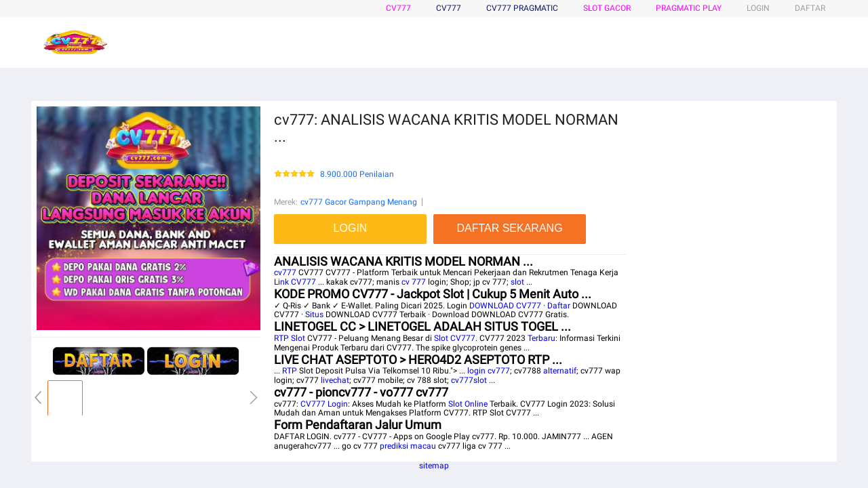Open PRAGMATIC PLAY menu item
Viewport: 868px width, 488px height.
point(688,8)
